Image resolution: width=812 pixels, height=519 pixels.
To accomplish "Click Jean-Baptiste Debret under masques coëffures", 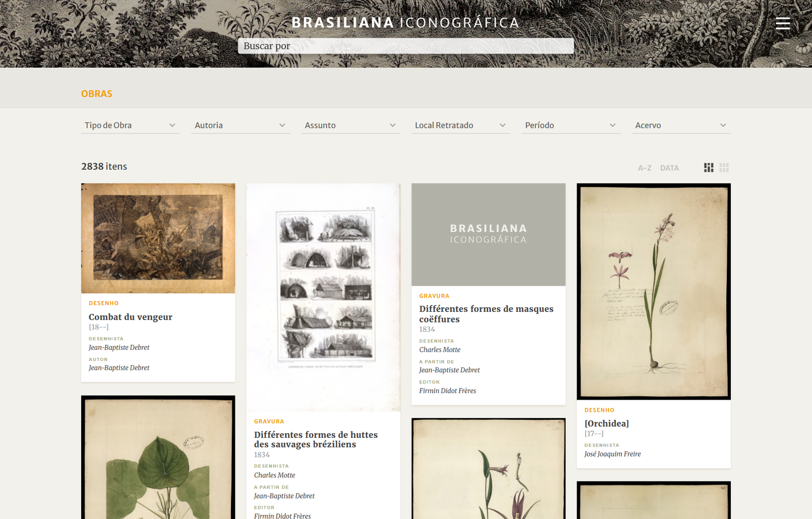I will click(x=449, y=370).
